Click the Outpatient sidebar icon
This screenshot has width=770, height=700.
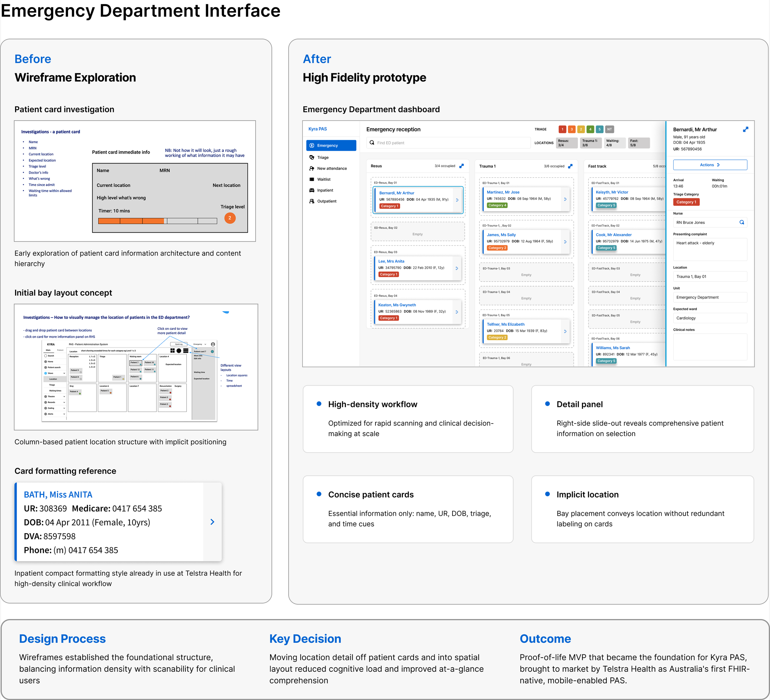pyautogui.click(x=312, y=201)
